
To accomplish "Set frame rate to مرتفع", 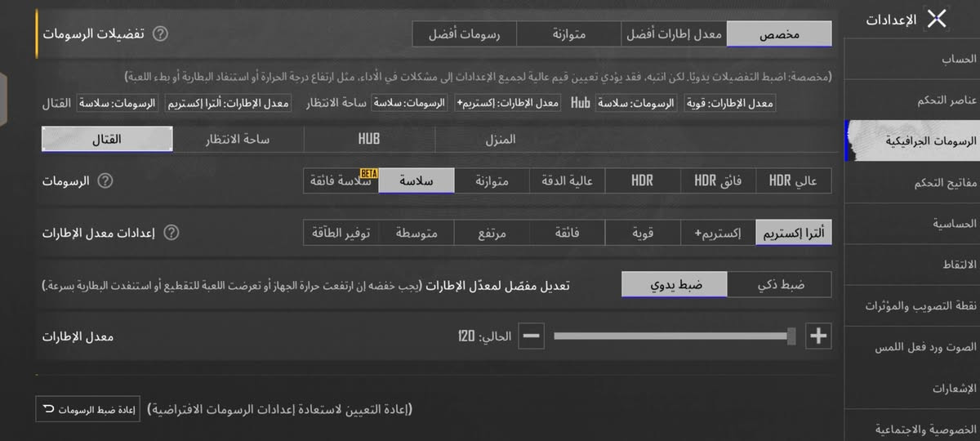I will [492, 233].
